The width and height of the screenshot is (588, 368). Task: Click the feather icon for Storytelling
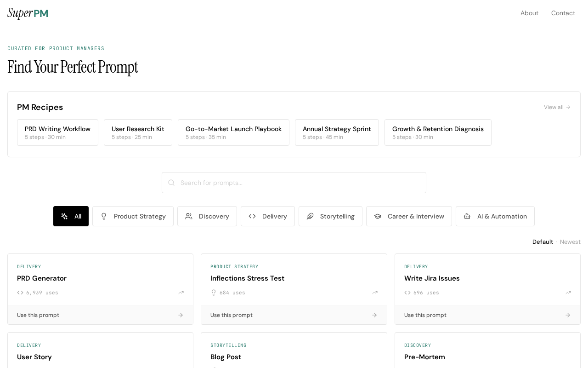(310, 216)
